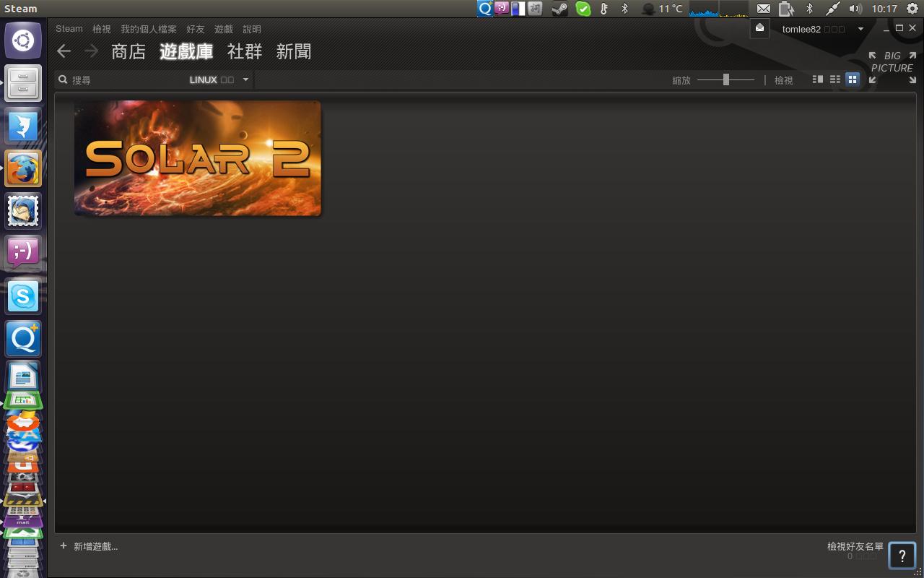Go back using the left arrow
Screen dimensions: 924x578
click(64, 51)
